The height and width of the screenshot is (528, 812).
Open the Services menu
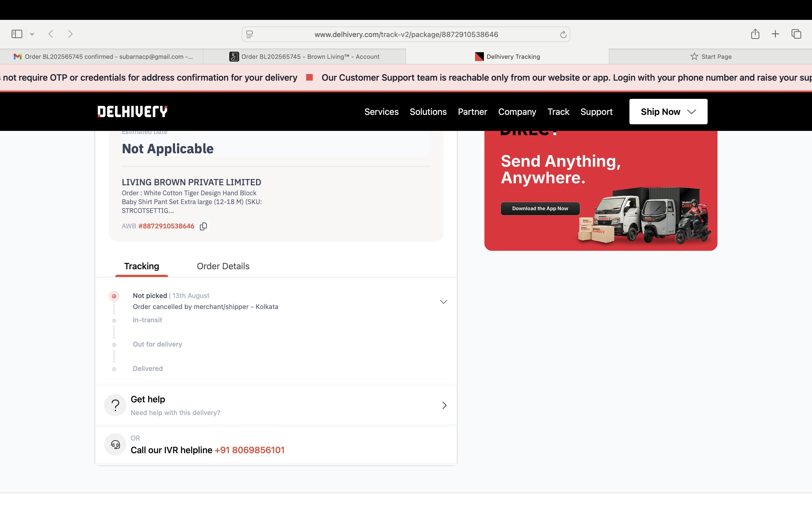(381, 112)
